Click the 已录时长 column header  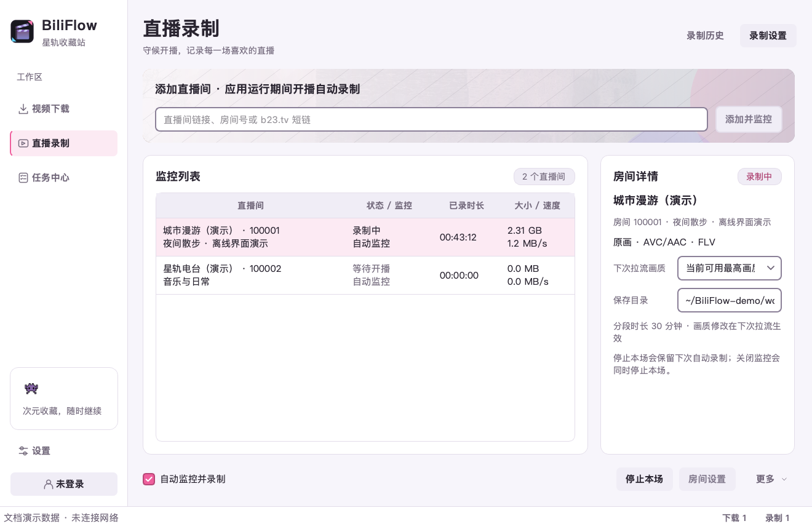tap(466, 205)
